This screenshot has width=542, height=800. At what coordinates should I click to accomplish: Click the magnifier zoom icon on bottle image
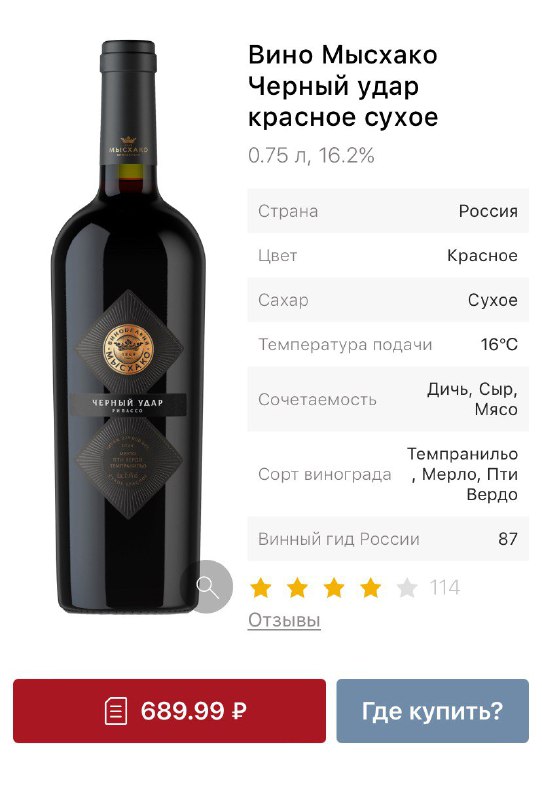point(207,587)
